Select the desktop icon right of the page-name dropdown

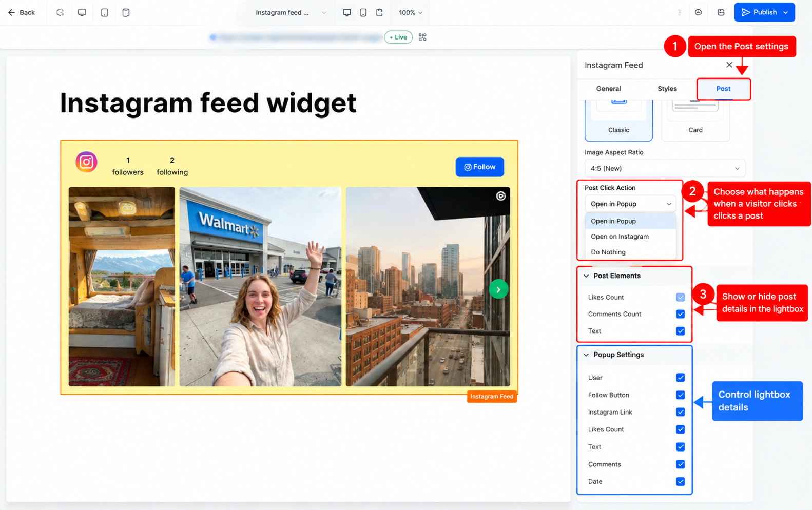[x=347, y=12]
